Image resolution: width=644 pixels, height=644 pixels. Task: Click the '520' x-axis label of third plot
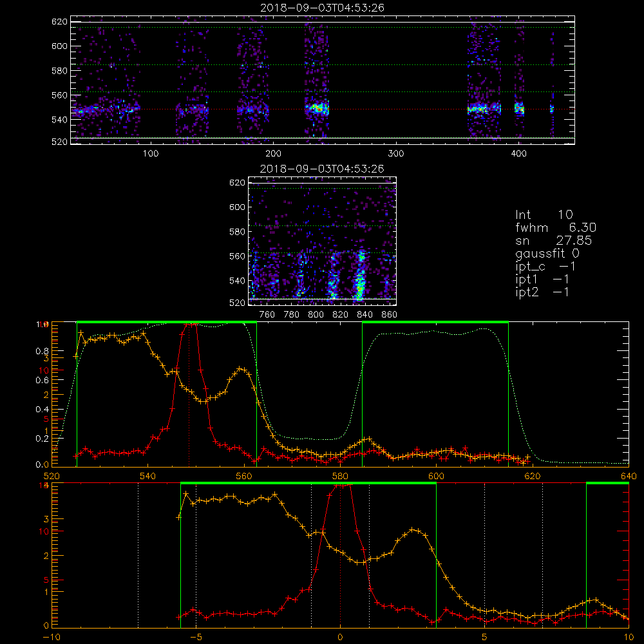pos(52,477)
